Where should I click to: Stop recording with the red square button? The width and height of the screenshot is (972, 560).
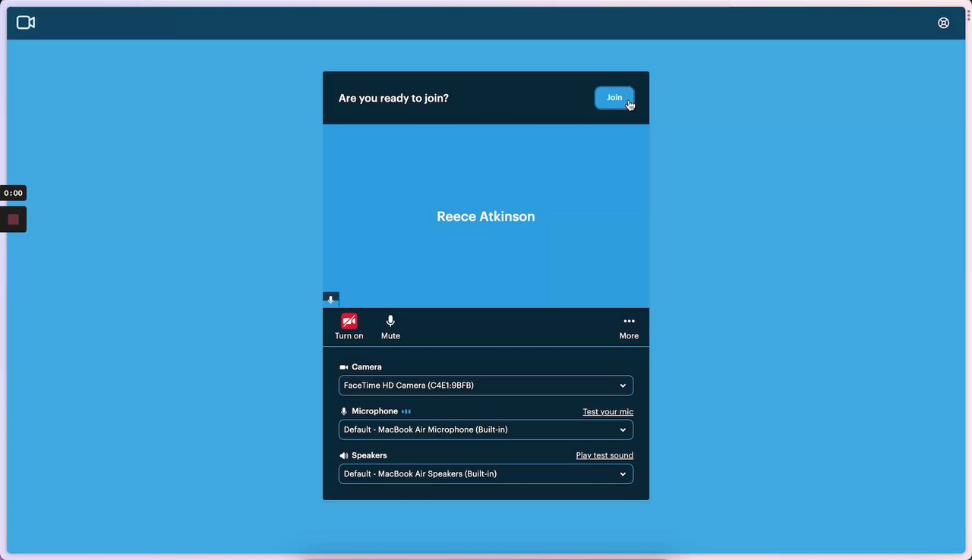pyautogui.click(x=13, y=219)
